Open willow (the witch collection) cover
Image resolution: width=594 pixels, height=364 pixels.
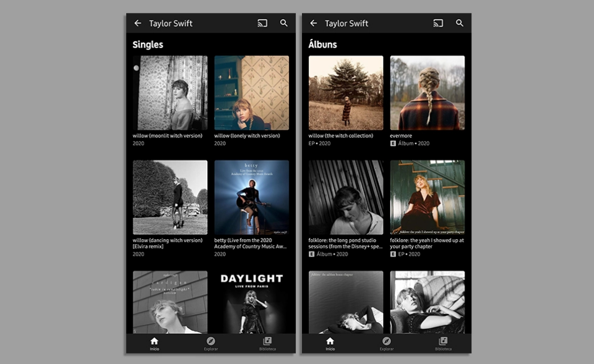click(x=346, y=93)
